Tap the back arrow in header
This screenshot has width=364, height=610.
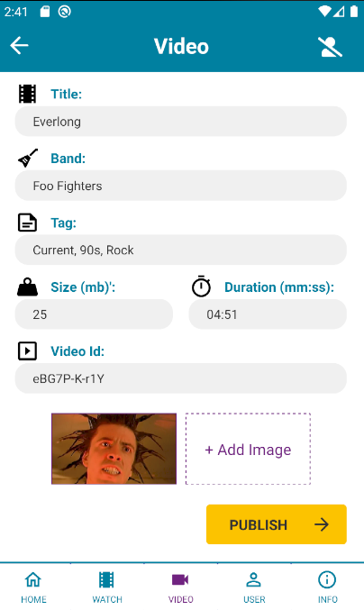pyautogui.click(x=19, y=46)
